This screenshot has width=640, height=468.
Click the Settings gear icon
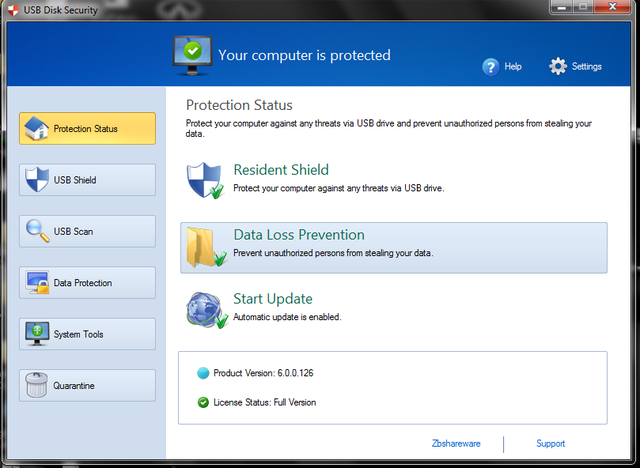(558, 66)
